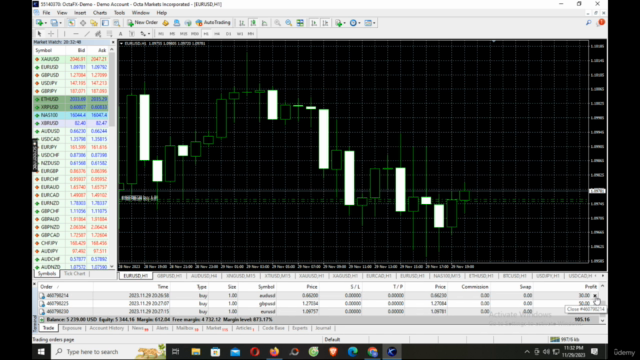Close order #460798214 with the x icon
The height and width of the screenshot is (360, 640).
click(595, 296)
